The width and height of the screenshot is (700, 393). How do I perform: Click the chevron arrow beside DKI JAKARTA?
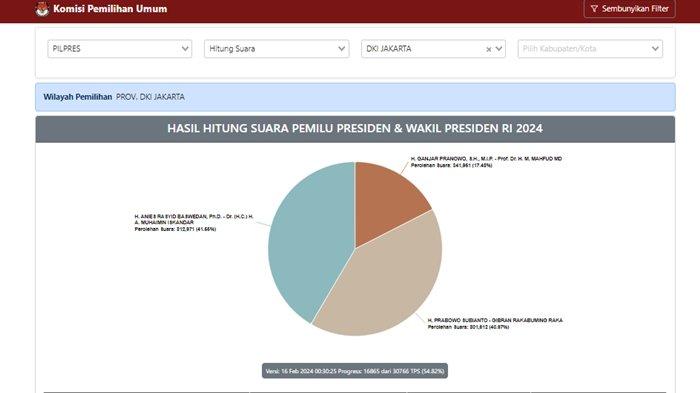(x=499, y=49)
